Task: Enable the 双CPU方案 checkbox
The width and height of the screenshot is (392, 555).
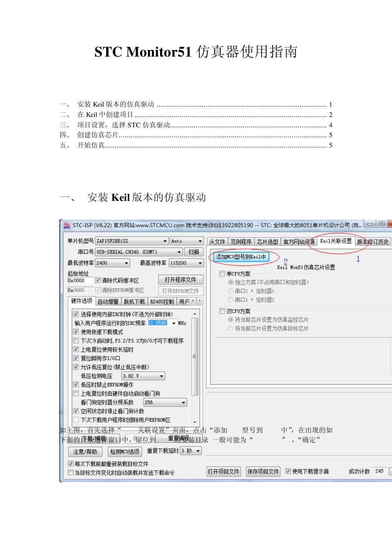Action: coord(222,311)
